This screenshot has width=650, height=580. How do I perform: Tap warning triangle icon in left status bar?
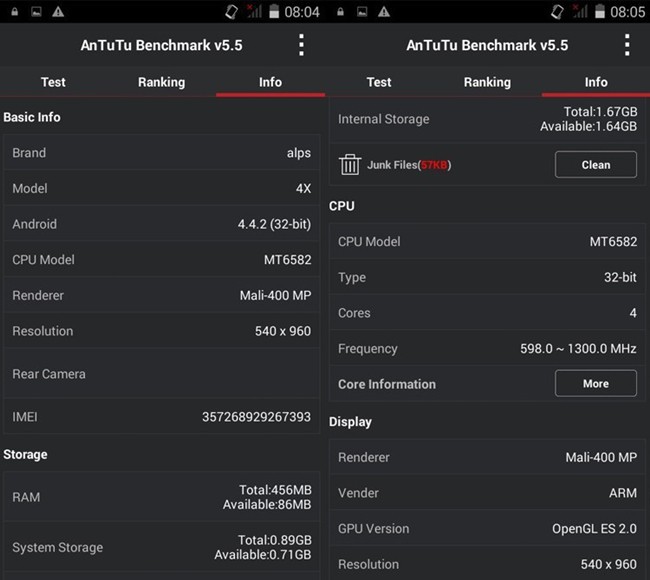(x=58, y=12)
